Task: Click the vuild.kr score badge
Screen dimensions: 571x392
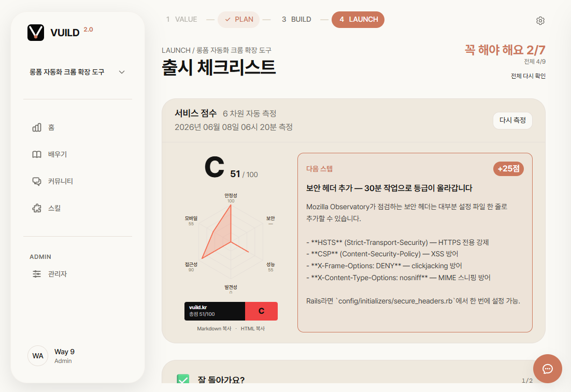Action: [x=231, y=311]
